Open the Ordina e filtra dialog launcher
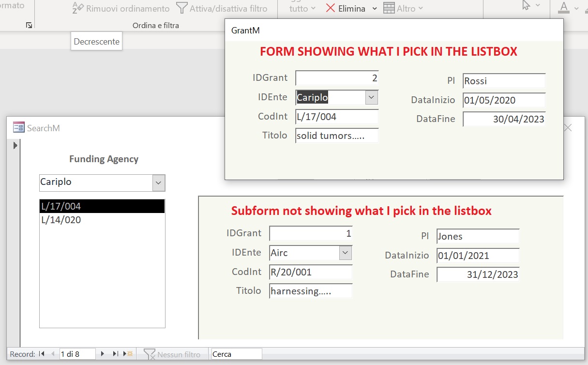Image resolution: width=588 pixels, height=365 pixels. [29, 25]
